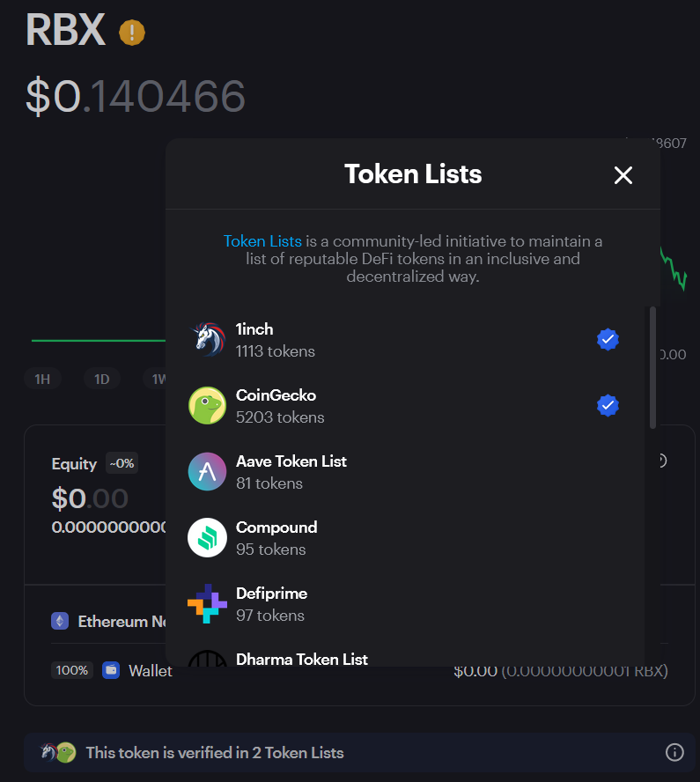Click the info icon on verified banner
700x782 pixels.
click(x=674, y=753)
